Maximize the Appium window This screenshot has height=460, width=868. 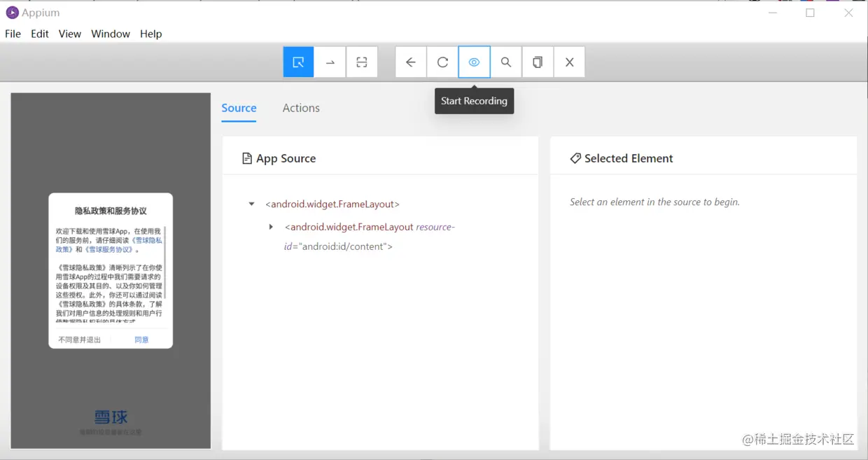pyautogui.click(x=811, y=13)
